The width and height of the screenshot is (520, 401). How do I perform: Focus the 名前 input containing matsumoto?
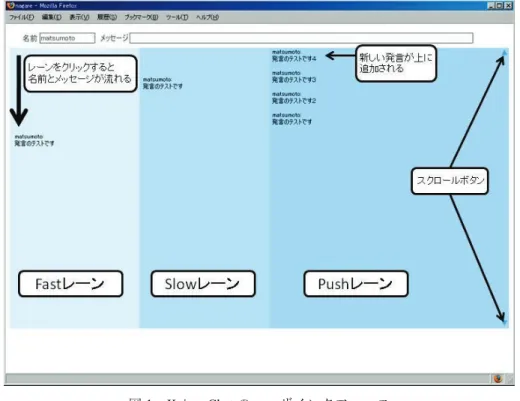pyautogui.click(x=67, y=38)
